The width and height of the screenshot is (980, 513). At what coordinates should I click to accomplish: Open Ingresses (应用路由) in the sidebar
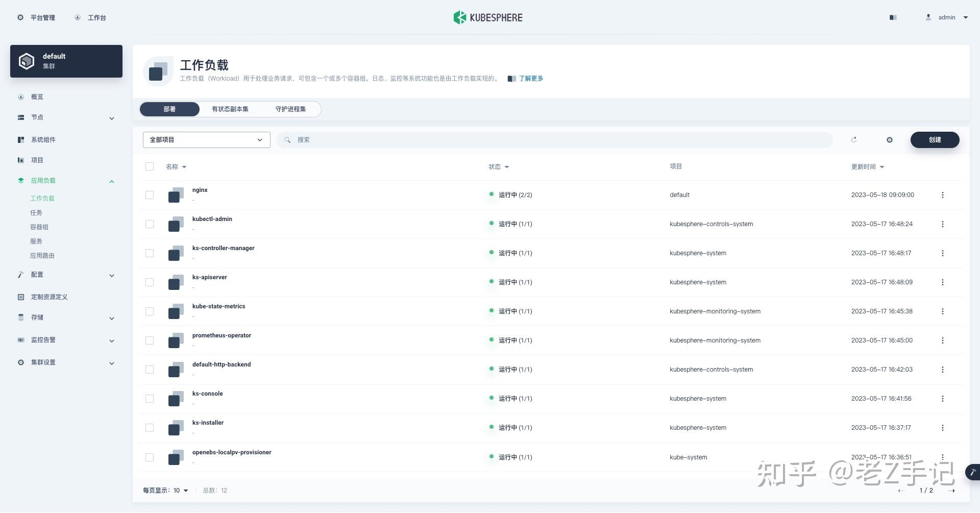42,256
